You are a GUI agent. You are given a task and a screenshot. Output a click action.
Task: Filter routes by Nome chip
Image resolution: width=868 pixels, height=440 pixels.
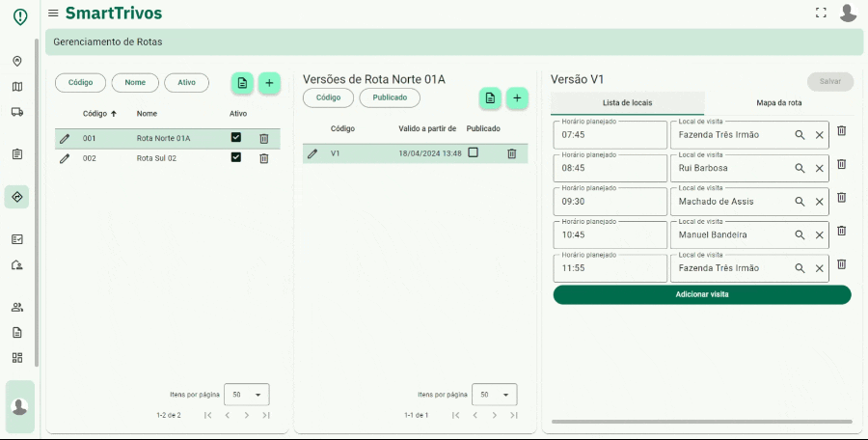click(x=135, y=83)
